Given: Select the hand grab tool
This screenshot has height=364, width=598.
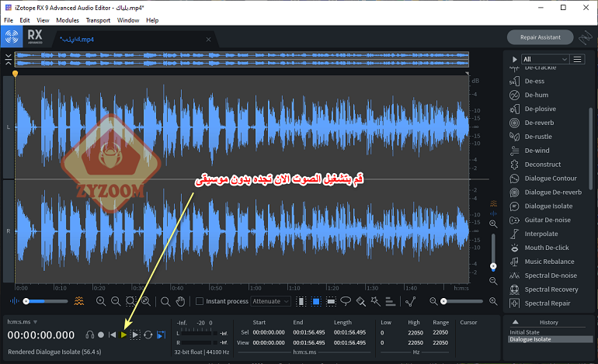Looking at the screenshot, I should pyautogui.click(x=180, y=301).
